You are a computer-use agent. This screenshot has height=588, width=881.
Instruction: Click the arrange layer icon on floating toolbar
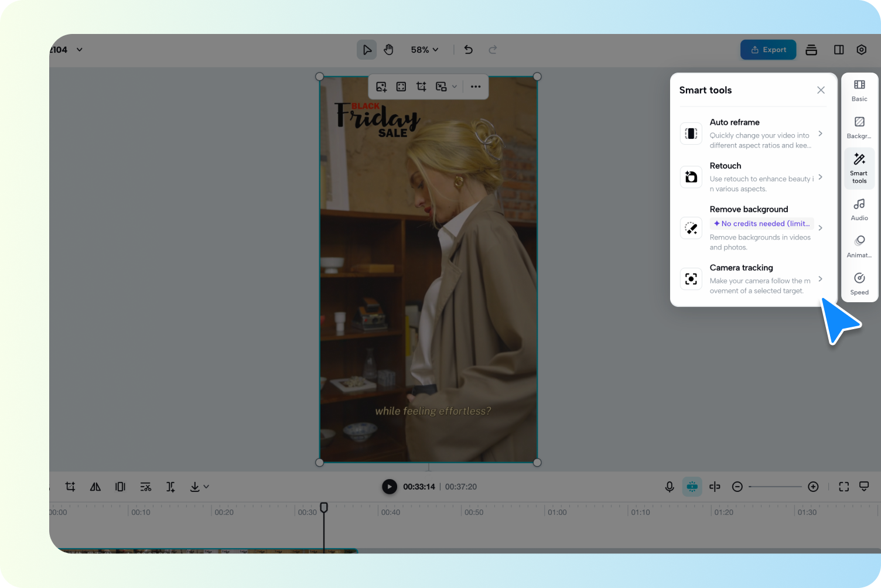tap(441, 87)
